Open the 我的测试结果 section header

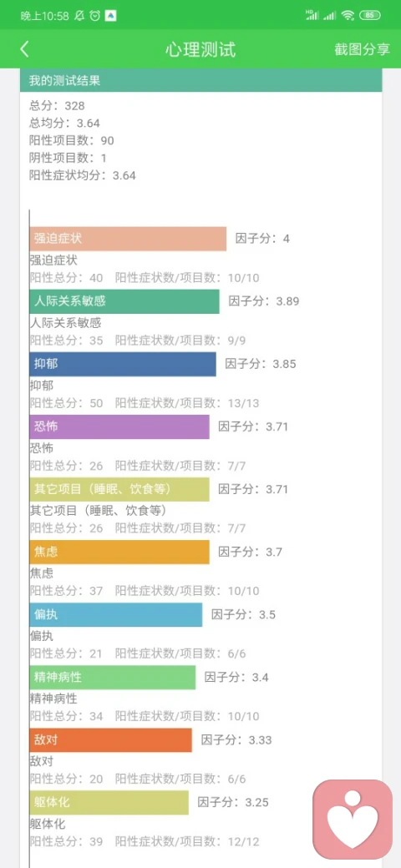[201, 81]
